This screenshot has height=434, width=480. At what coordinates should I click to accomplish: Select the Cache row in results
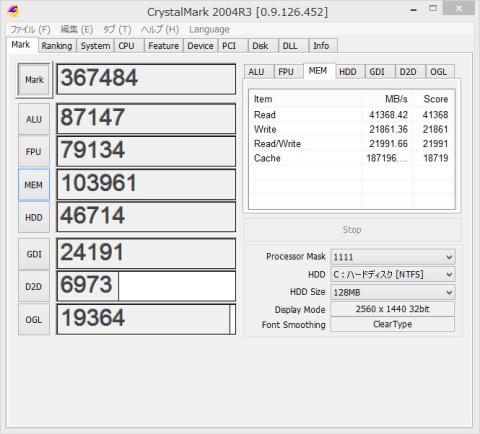coord(351,158)
